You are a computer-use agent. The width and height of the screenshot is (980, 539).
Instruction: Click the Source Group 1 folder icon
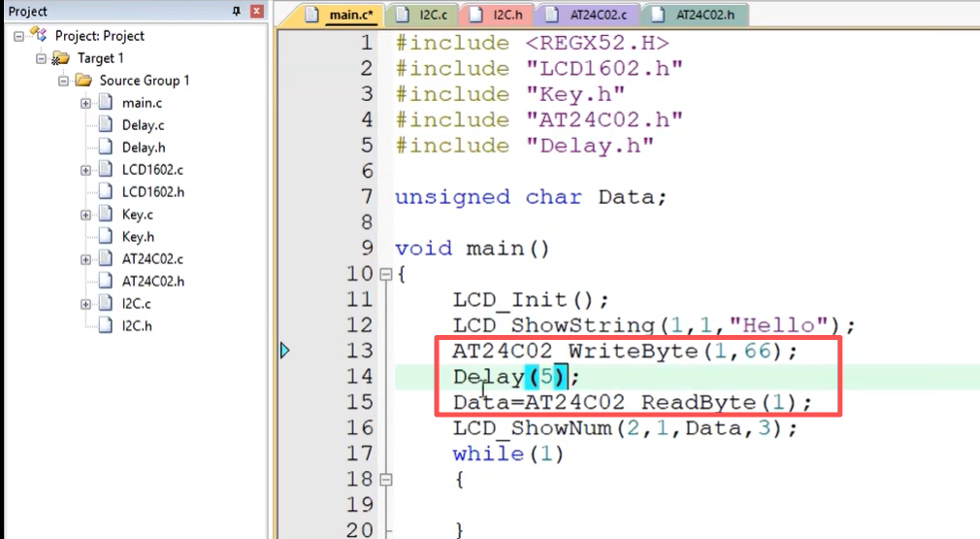tap(83, 80)
